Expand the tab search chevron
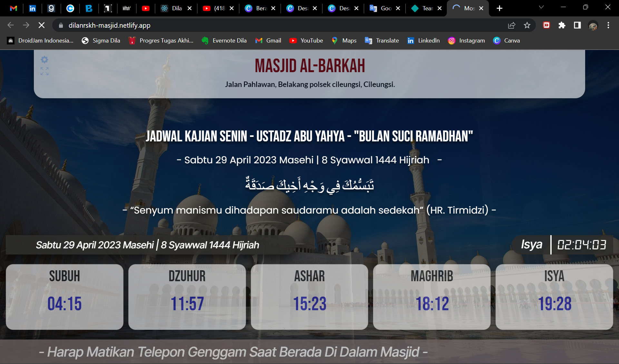This screenshot has width=619, height=364. pyautogui.click(x=541, y=7)
